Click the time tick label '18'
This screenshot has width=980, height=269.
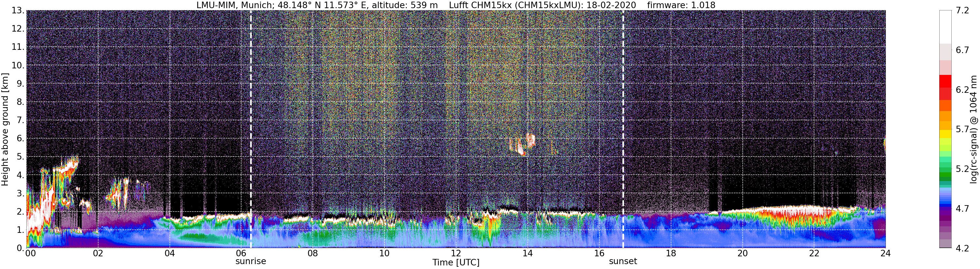coord(671,253)
